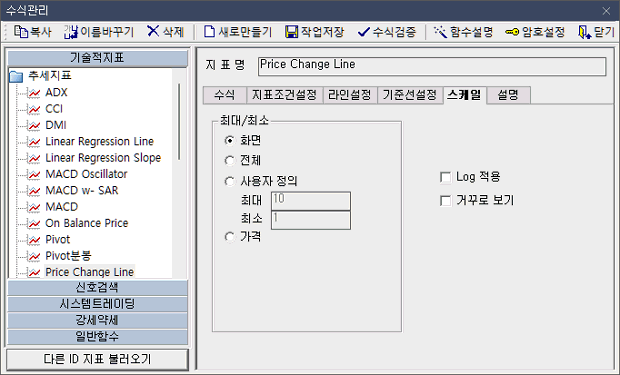This screenshot has height=375, width=620.
Task: Select the Pivot분봉 tree item
Action: [x=68, y=256]
